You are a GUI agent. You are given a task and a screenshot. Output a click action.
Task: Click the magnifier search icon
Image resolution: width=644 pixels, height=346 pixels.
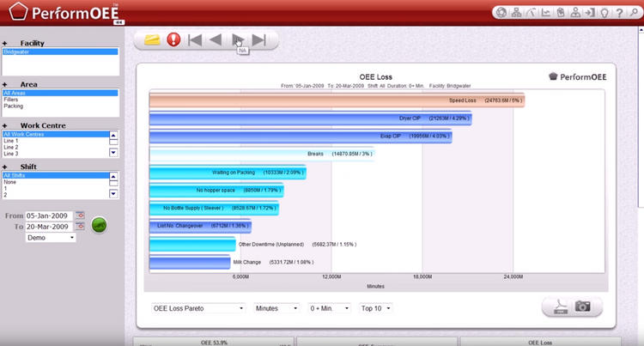[634, 12]
